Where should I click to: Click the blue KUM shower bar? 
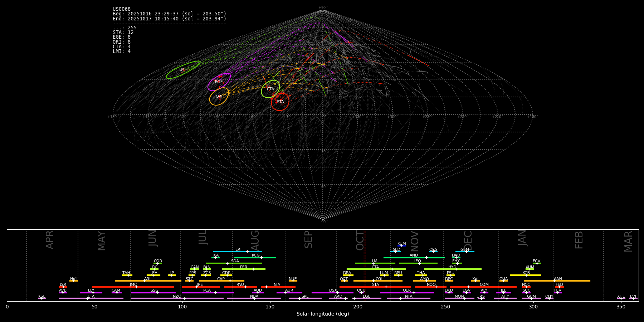pos(402,246)
